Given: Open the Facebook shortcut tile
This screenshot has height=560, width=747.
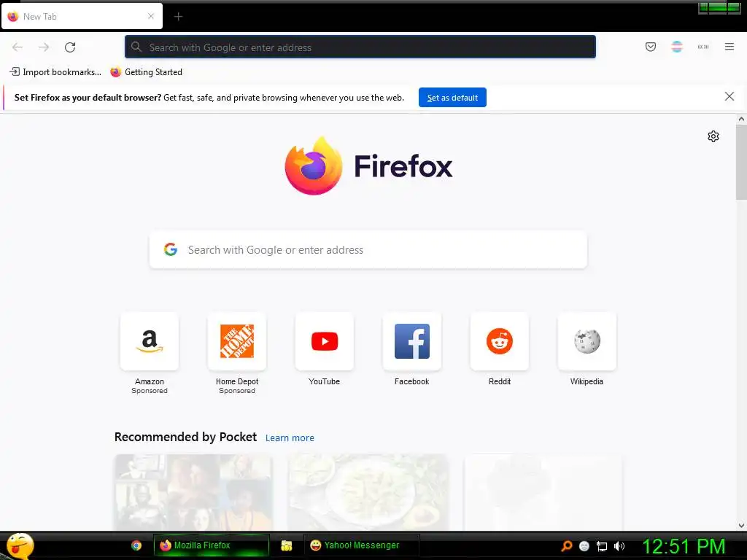Looking at the screenshot, I should 412,341.
